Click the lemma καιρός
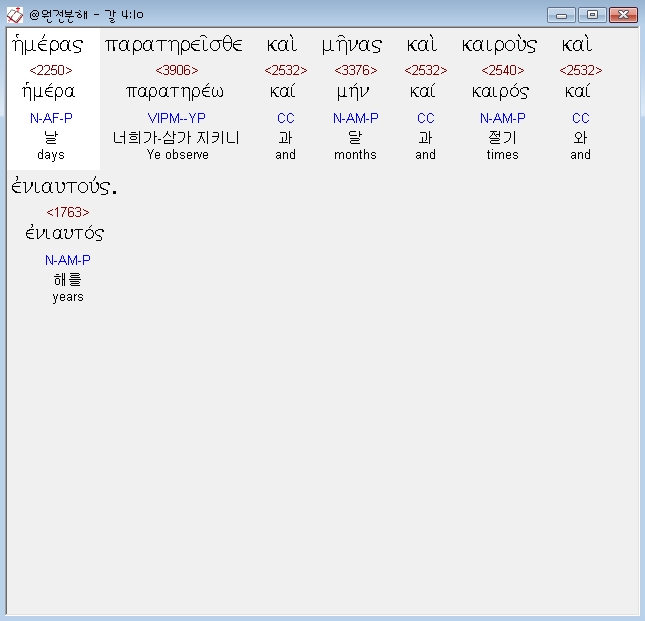Screen dimensions: 645x621 point(501,92)
